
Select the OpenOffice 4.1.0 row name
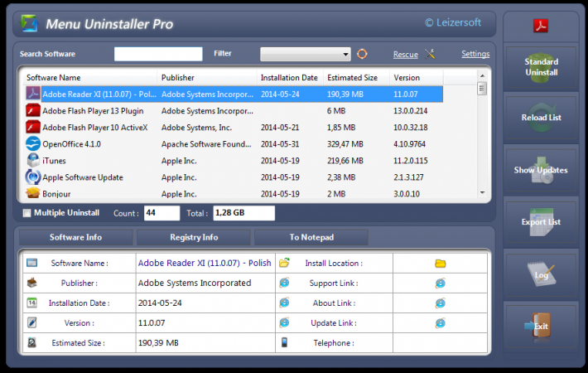coord(71,144)
